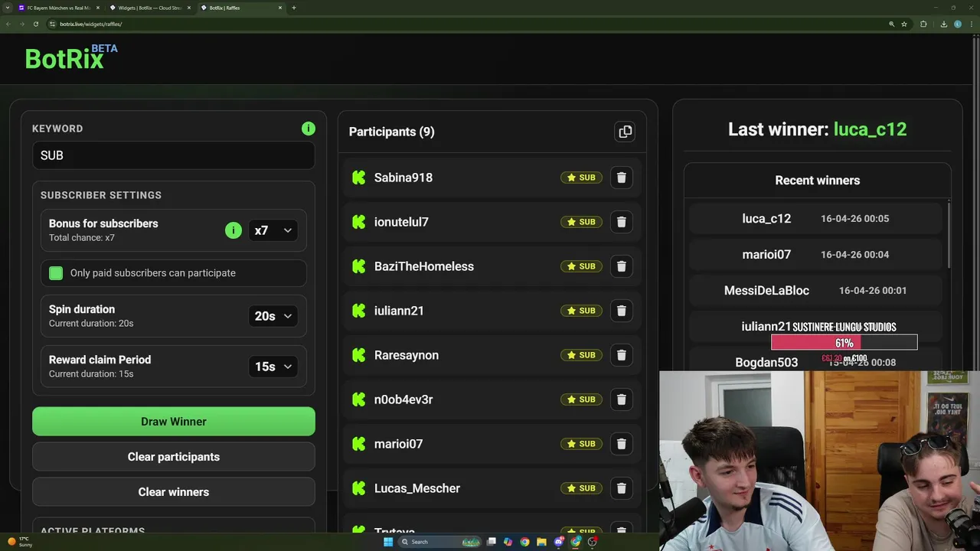The image size is (980, 551).
Task: Open Reward claim Period 15s dropdown
Action: click(273, 367)
